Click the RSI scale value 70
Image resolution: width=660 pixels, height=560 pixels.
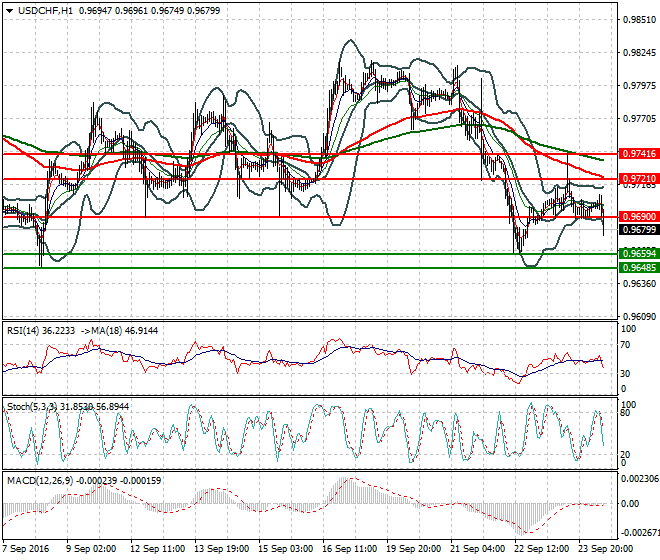click(x=626, y=345)
